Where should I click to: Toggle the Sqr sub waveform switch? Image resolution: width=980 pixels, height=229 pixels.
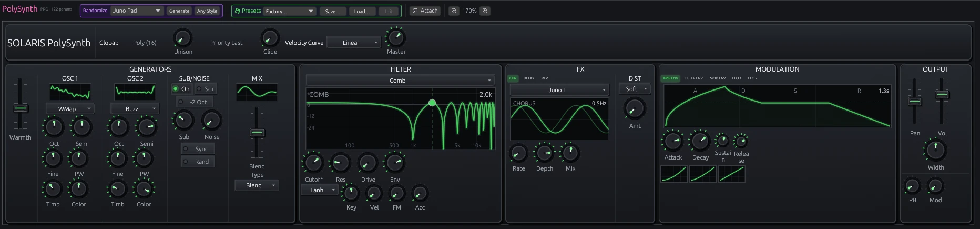(206, 89)
